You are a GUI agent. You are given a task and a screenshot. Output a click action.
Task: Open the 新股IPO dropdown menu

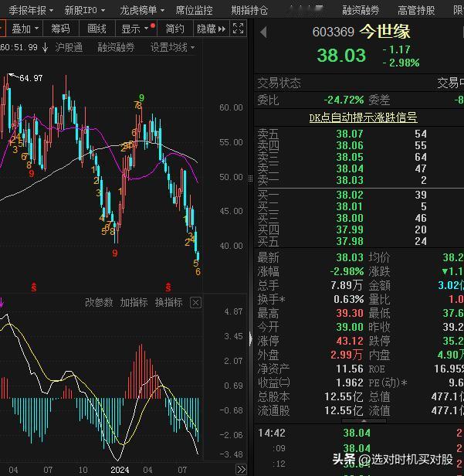(x=85, y=10)
